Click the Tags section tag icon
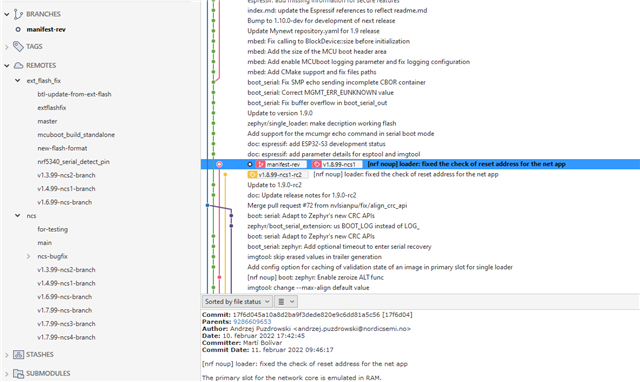Viewport: 640px width, 382px height. [18, 46]
